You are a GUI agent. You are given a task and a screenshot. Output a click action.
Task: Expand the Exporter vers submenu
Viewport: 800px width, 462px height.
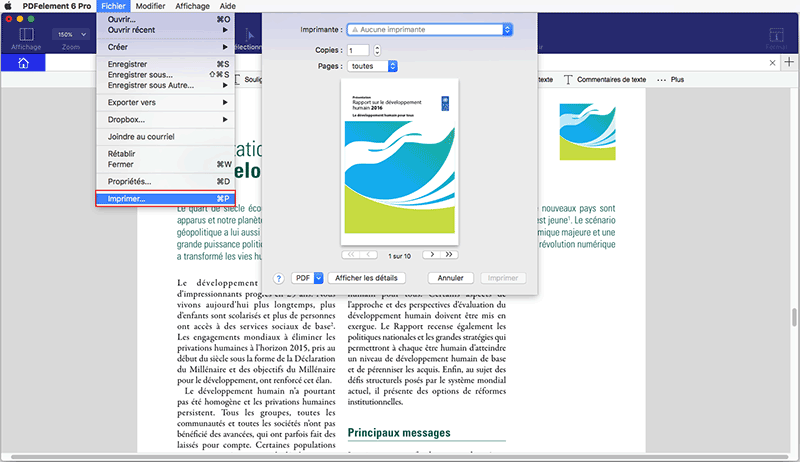[165, 102]
